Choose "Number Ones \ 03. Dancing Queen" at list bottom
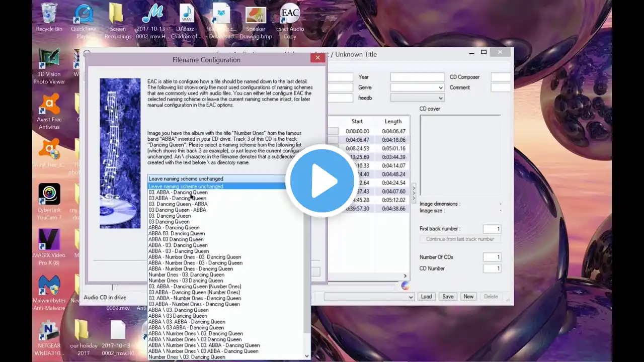644x362 pixels. pos(187,357)
